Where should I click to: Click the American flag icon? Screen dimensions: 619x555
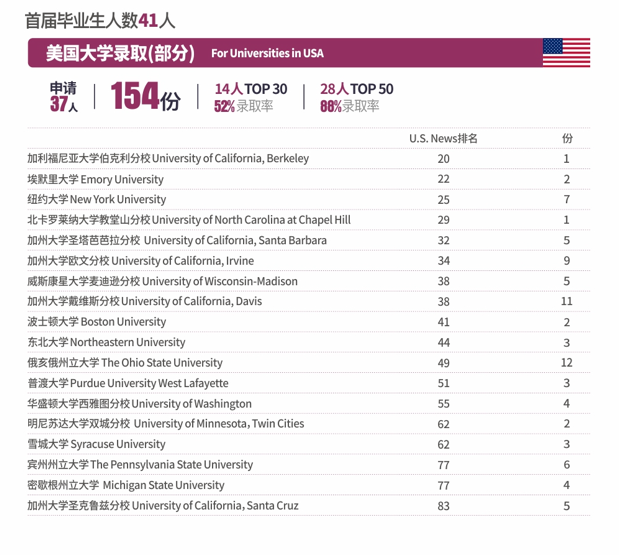(566, 52)
